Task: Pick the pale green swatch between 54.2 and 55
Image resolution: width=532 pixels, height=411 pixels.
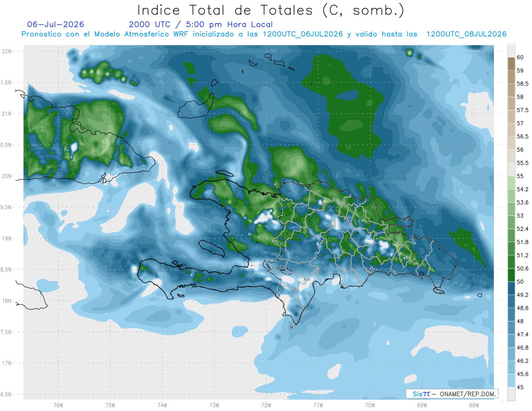Action: coord(511,183)
